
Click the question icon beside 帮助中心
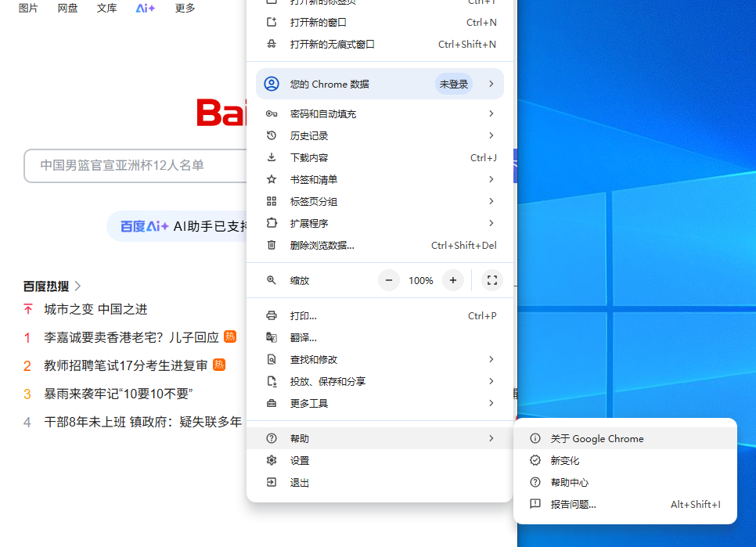[535, 482]
